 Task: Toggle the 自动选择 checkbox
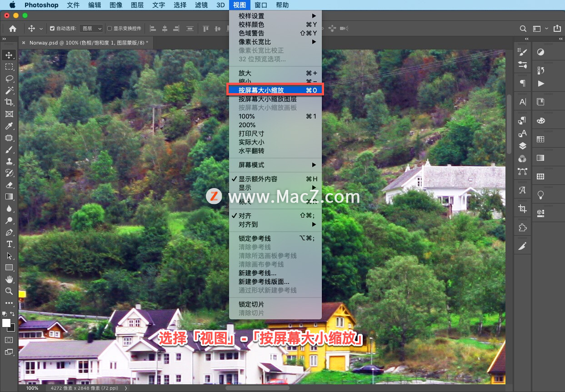pyautogui.click(x=52, y=28)
